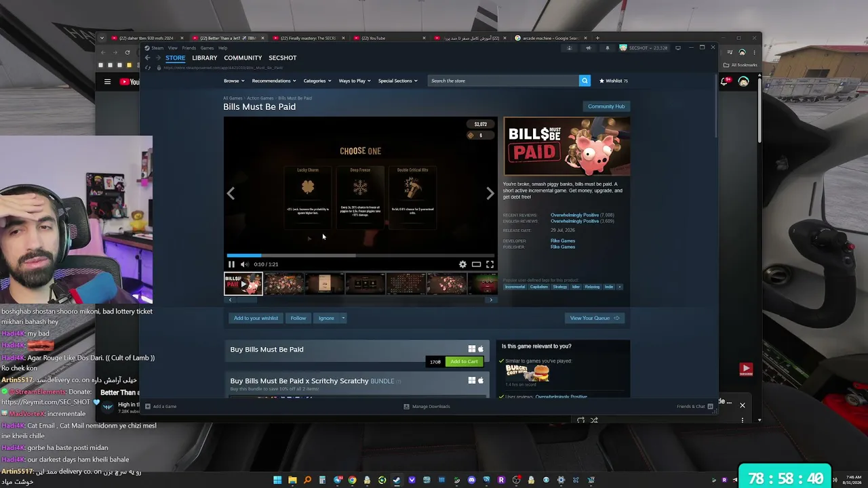Click the Capitalism tag
The height and width of the screenshot is (488, 868).
[539, 287]
